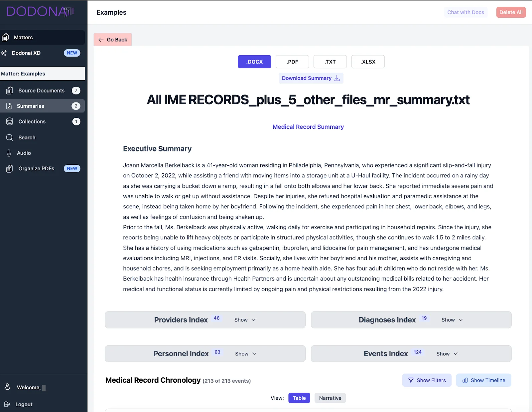Click the Logout arrow icon
This screenshot has height=412, width=532.
(7, 404)
